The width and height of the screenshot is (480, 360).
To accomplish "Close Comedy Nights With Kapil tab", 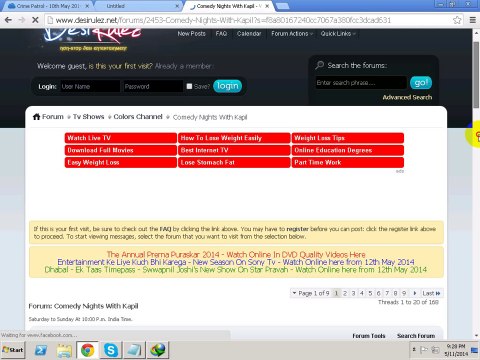I will click(x=267, y=6).
